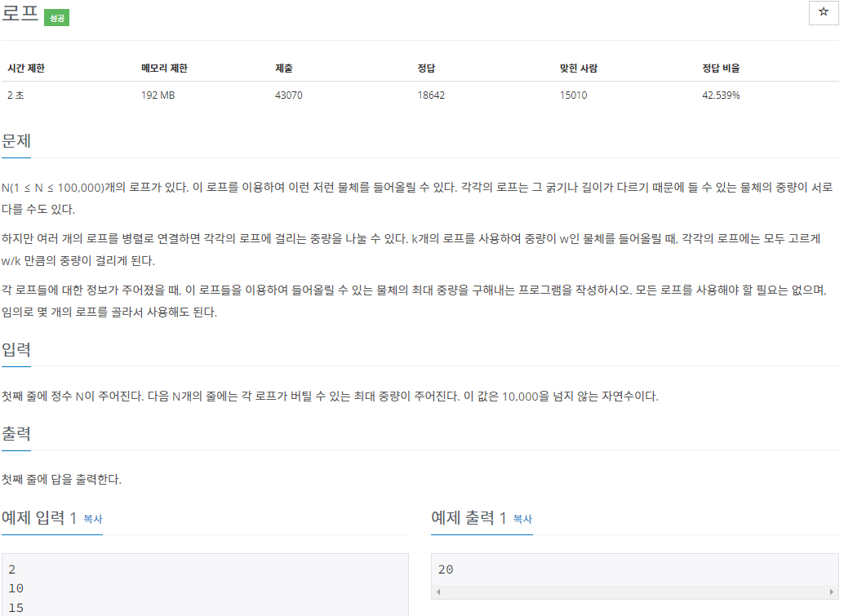Viewport: 844px width, 616px height.
Task: Click the input description starting 첫째 줄에 정수 N이
Action: [x=330, y=397]
